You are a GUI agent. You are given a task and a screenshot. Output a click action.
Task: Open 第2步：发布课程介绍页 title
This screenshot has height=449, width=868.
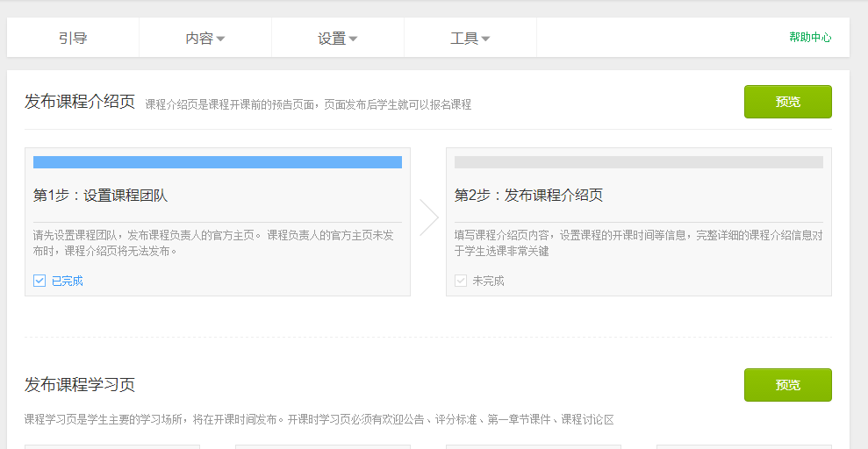pos(528,196)
